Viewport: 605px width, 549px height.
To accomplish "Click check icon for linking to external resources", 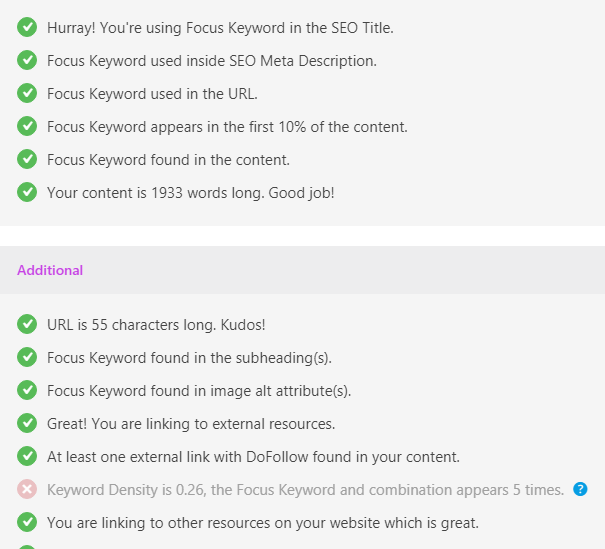I will click(28, 424).
